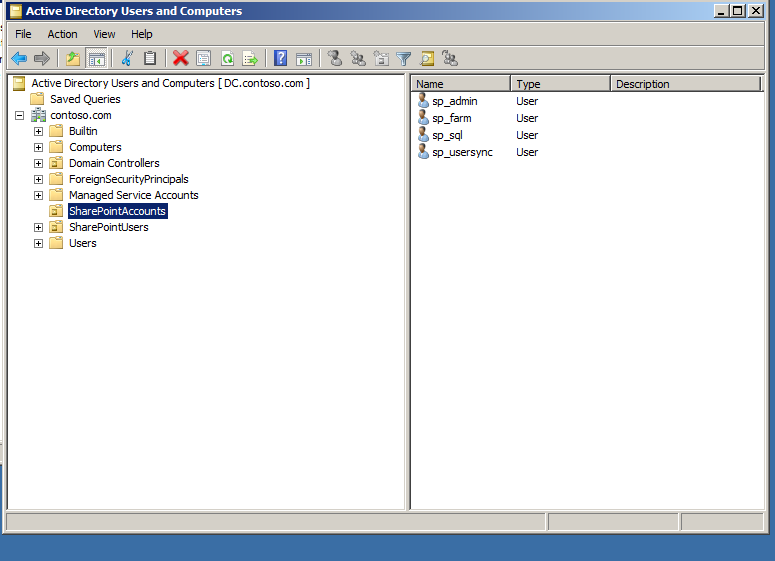
Task: Click the Filter funnel icon
Action: pyautogui.click(x=404, y=59)
